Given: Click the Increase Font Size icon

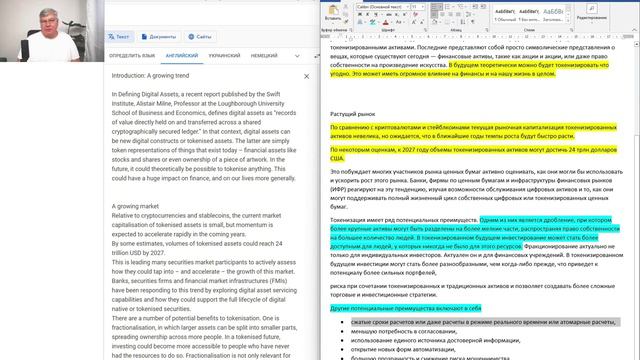Looking at the screenshot, I should (x=414, y=22).
